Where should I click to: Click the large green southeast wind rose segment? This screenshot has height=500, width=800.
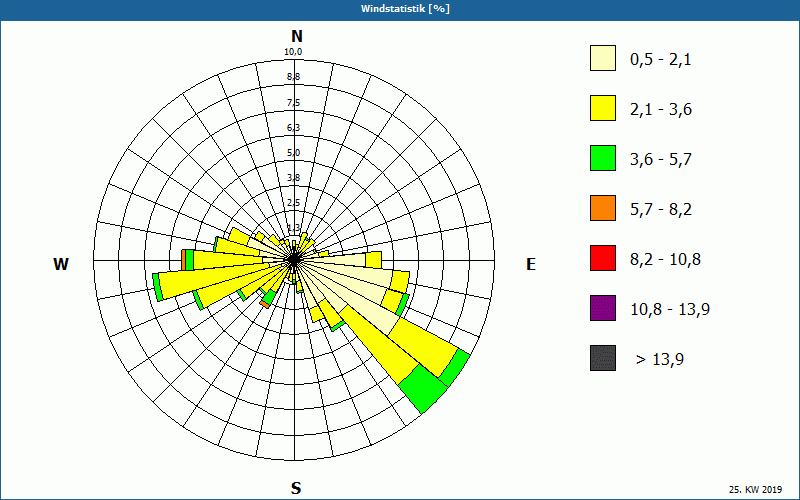pyautogui.click(x=422, y=388)
